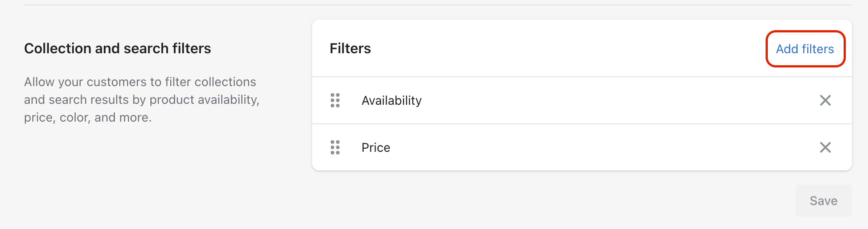Click the six-dot grip beside Price
Image resolution: width=868 pixels, height=229 pixels.
click(x=335, y=147)
